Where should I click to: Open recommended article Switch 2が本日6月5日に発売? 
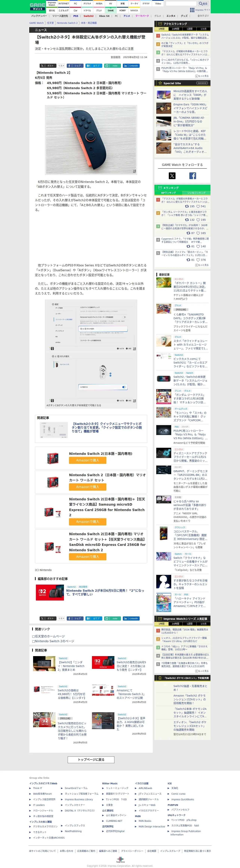105,592
